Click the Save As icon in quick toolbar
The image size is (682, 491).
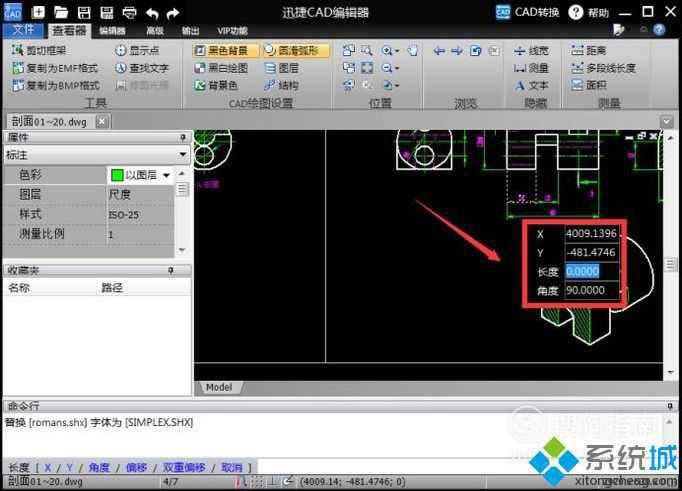click(x=107, y=12)
